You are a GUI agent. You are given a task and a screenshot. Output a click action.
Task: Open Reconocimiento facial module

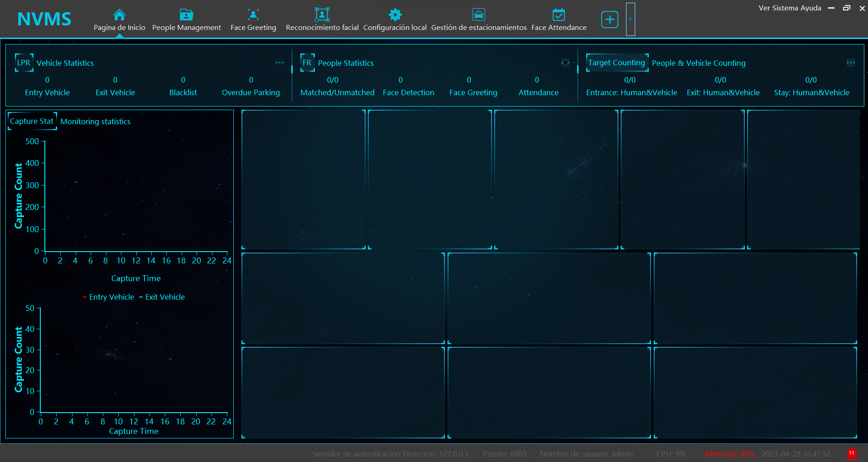click(x=322, y=15)
